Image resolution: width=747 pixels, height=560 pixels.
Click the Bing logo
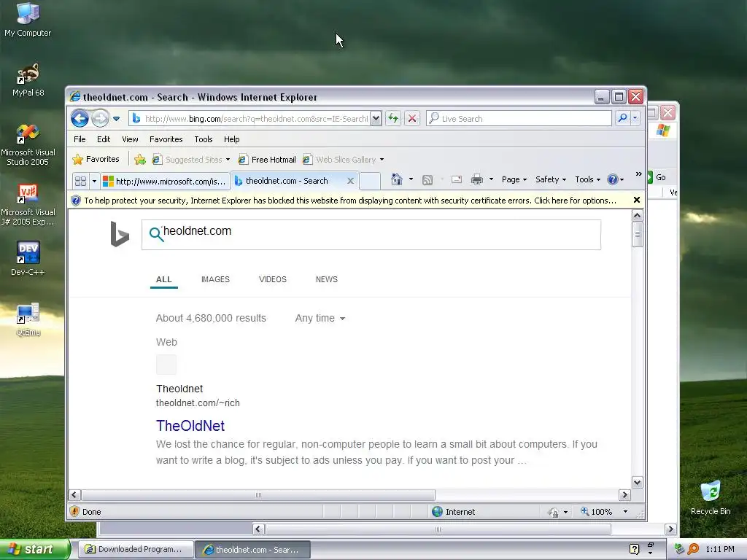[x=120, y=234]
